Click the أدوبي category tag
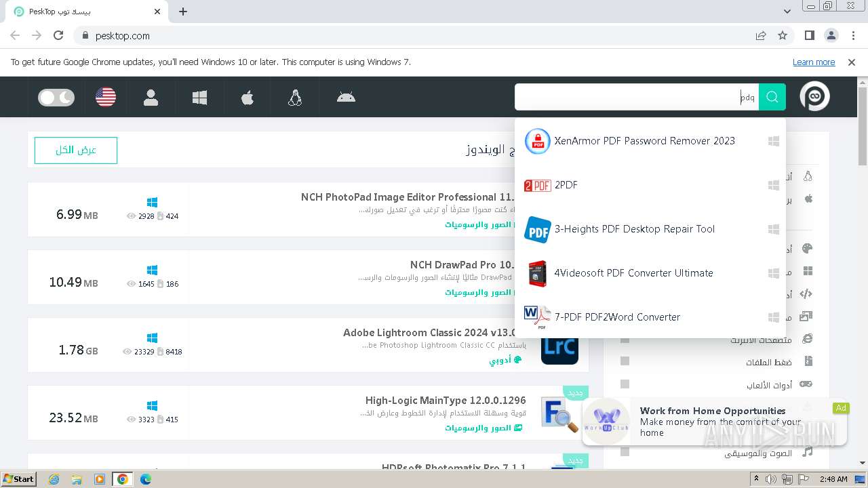 tap(505, 360)
